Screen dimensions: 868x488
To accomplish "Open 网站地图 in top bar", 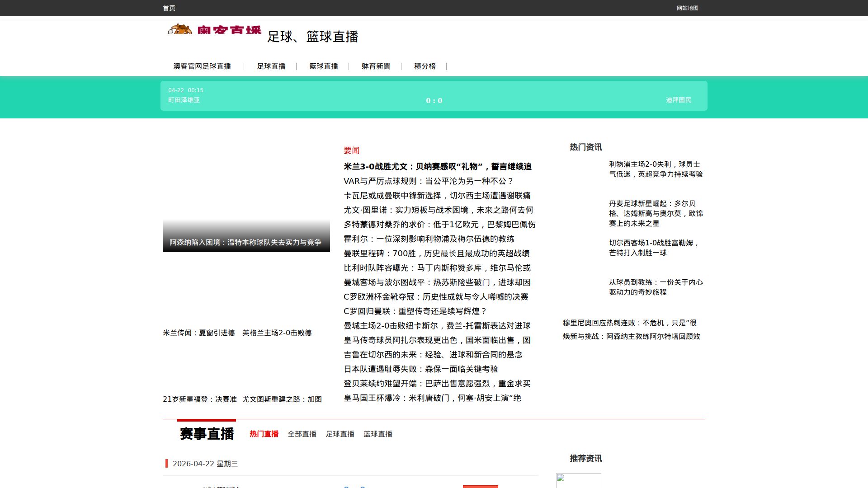I will click(x=687, y=8).
